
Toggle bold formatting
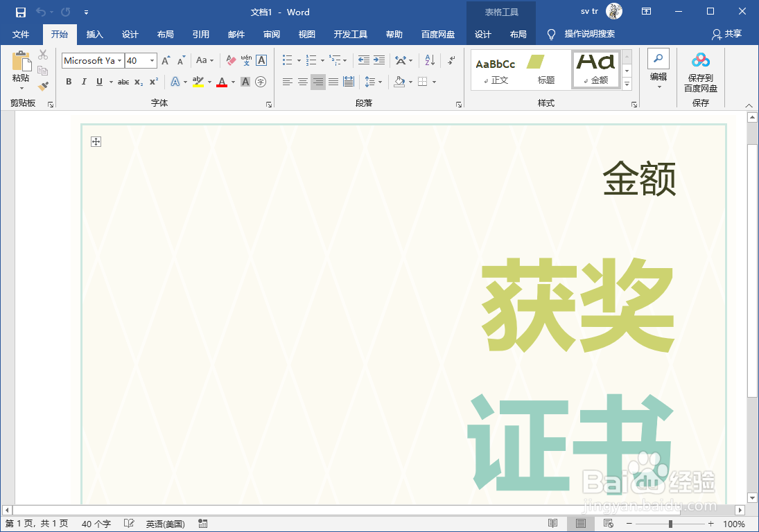pyautogui.click(x=69, y=82)
